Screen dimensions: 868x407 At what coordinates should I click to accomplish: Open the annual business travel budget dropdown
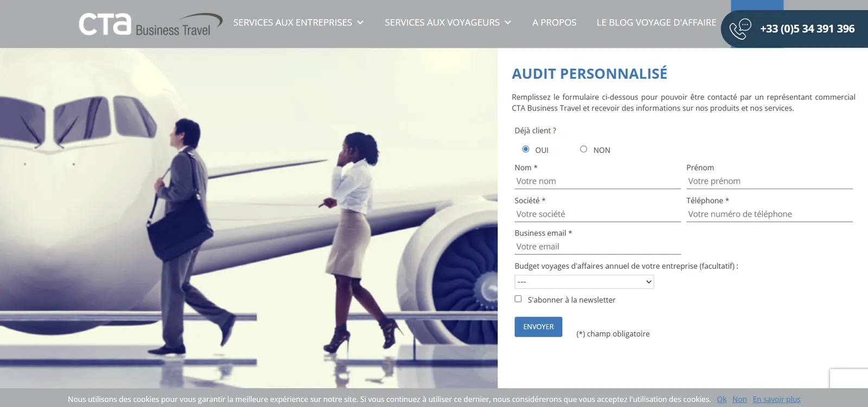click(x=584, y=282)
